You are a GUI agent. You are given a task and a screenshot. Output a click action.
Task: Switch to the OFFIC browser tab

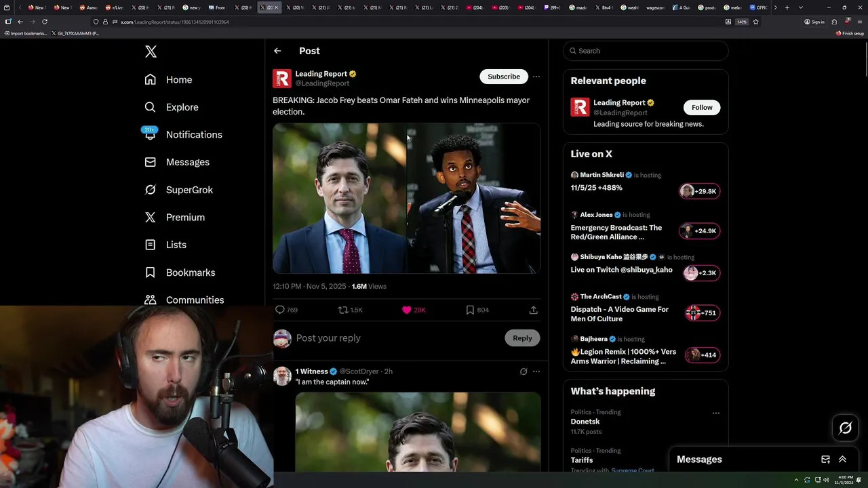pyautogui.click(x=758, y=7)
